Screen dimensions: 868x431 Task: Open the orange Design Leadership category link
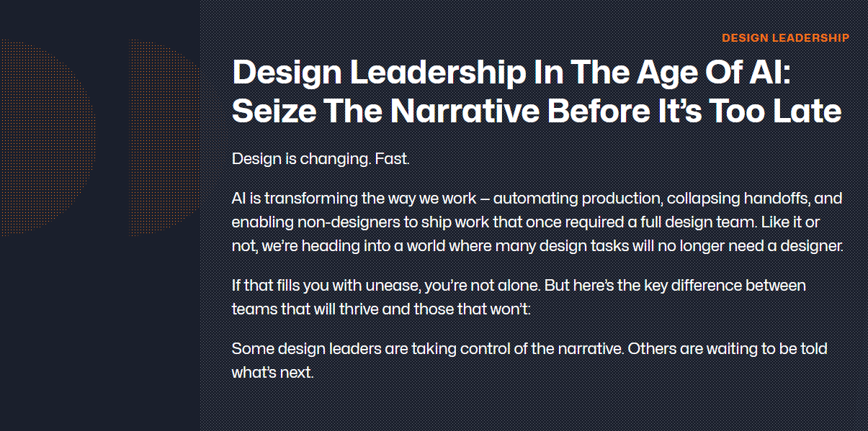click(x=785, y=37)
